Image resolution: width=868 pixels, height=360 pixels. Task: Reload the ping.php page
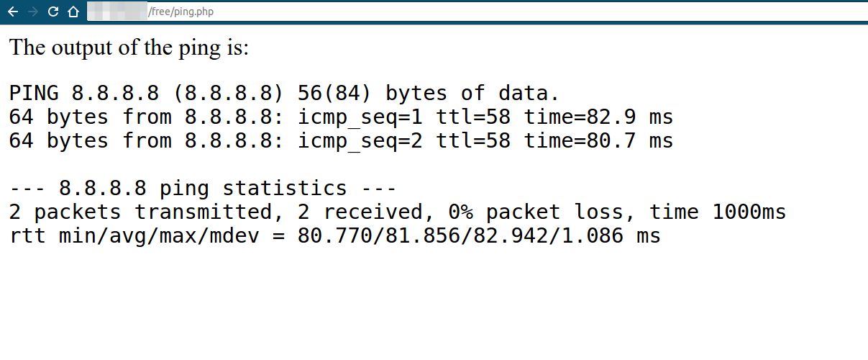(x=52, y=12)
